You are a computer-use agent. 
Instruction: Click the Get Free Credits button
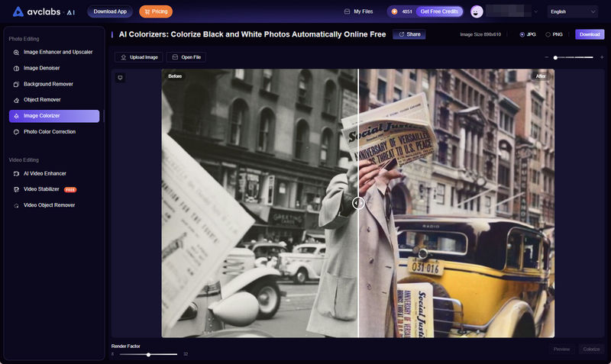click(x=438, y=11)
